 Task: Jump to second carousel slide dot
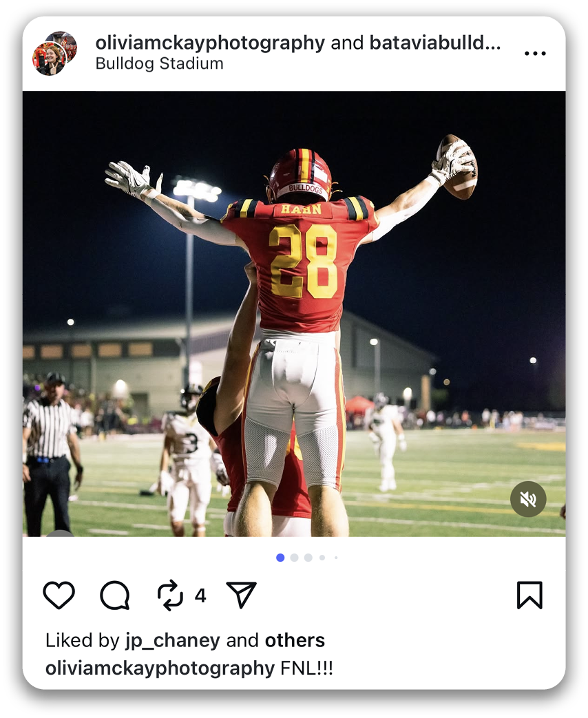coord(294,558)
